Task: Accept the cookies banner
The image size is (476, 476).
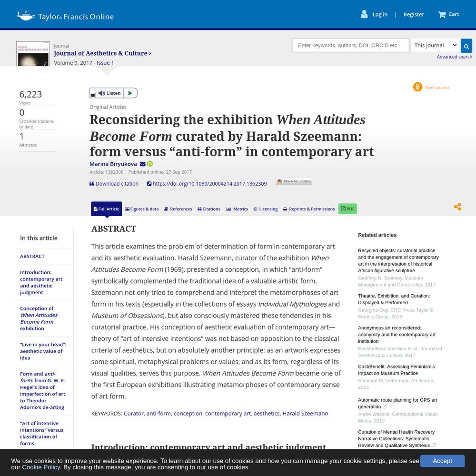Action: 442,461
